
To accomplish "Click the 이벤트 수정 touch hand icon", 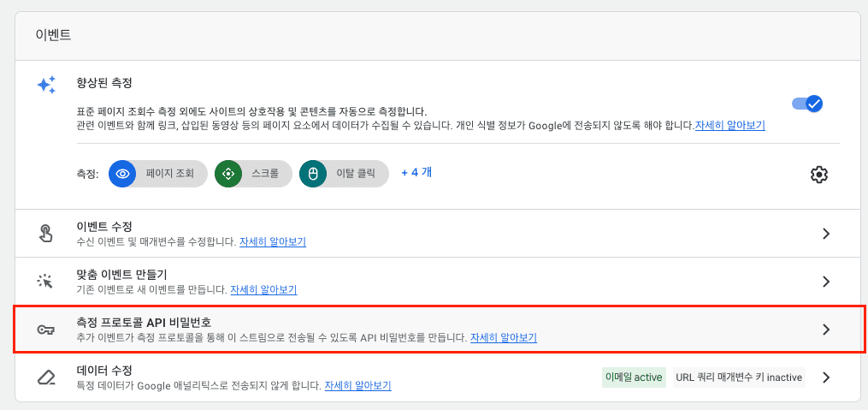I will (x=46, y=234).
